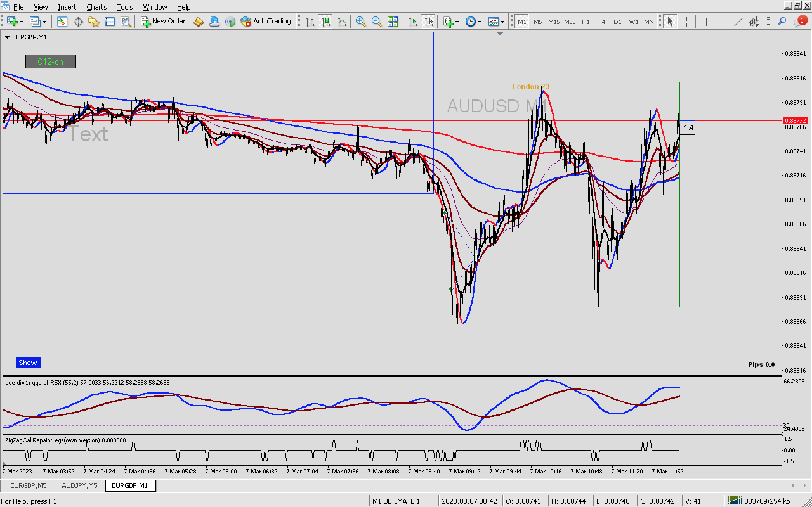The image size is (812, 507).
Task: Open the Charts menu
Action: (x=96, y=7)
